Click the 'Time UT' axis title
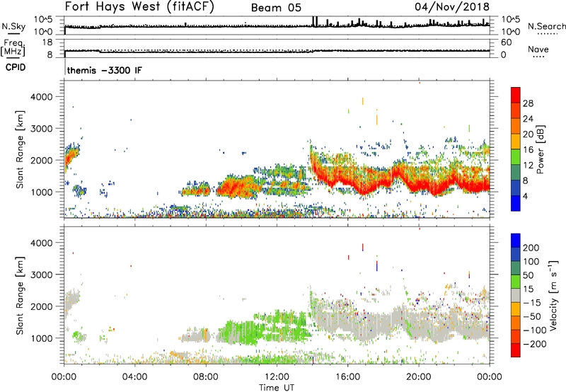The width and height of the screenshot is (566, 392). [x=277, y=388]
